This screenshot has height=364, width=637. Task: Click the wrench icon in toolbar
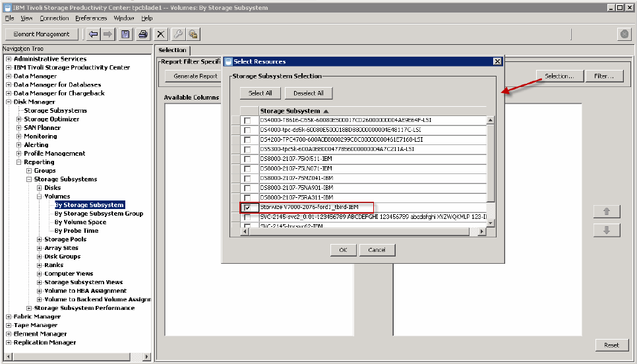pos(178,34)
